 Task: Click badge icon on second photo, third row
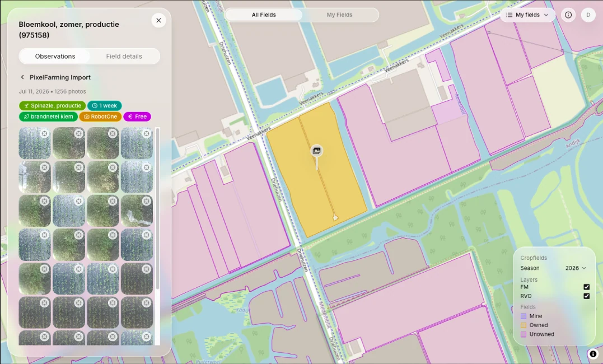[78, 201]
